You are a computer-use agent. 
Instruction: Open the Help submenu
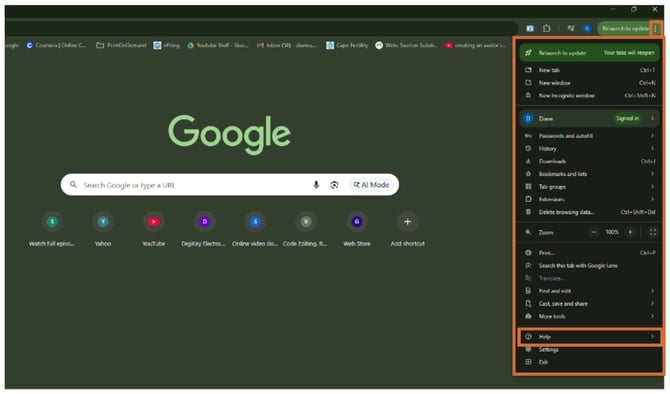pyautogui.click(x=590, y=337)
